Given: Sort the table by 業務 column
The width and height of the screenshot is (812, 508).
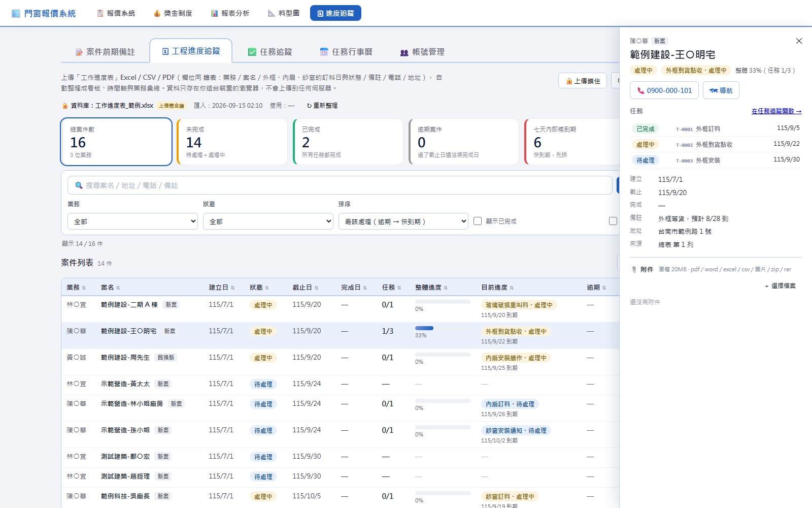Looking at the screenshot, I should pos(76,288).
